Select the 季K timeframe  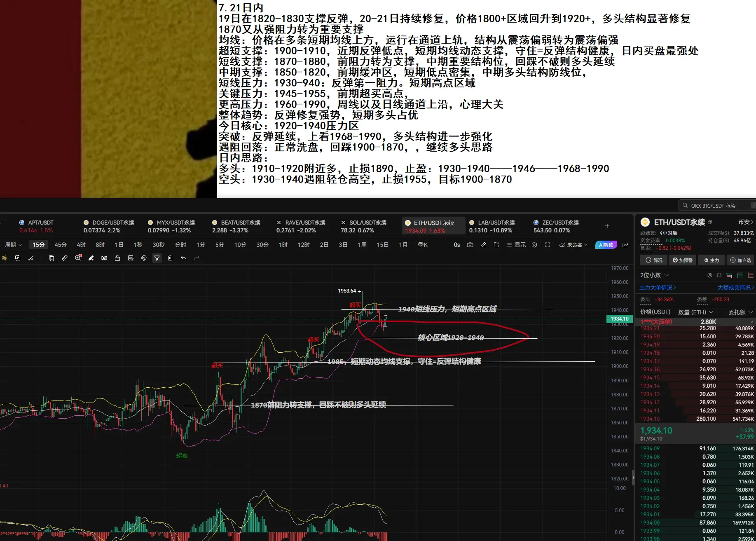coord(423,245)
